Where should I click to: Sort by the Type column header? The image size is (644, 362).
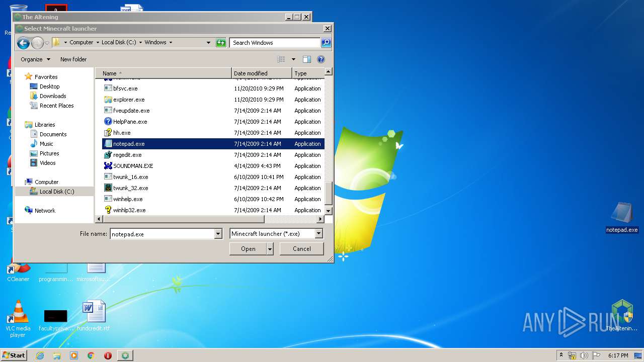click(307, 73)
